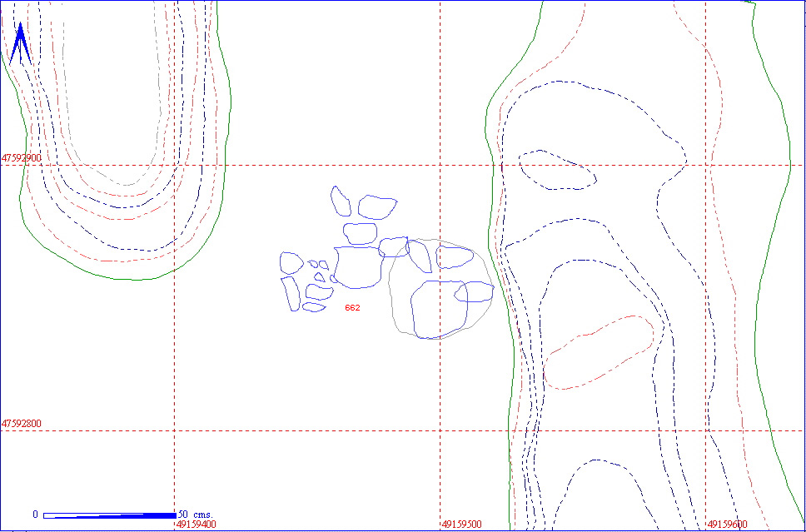
Task: Click the '0' scale bar label
Action: coord(36,515)
